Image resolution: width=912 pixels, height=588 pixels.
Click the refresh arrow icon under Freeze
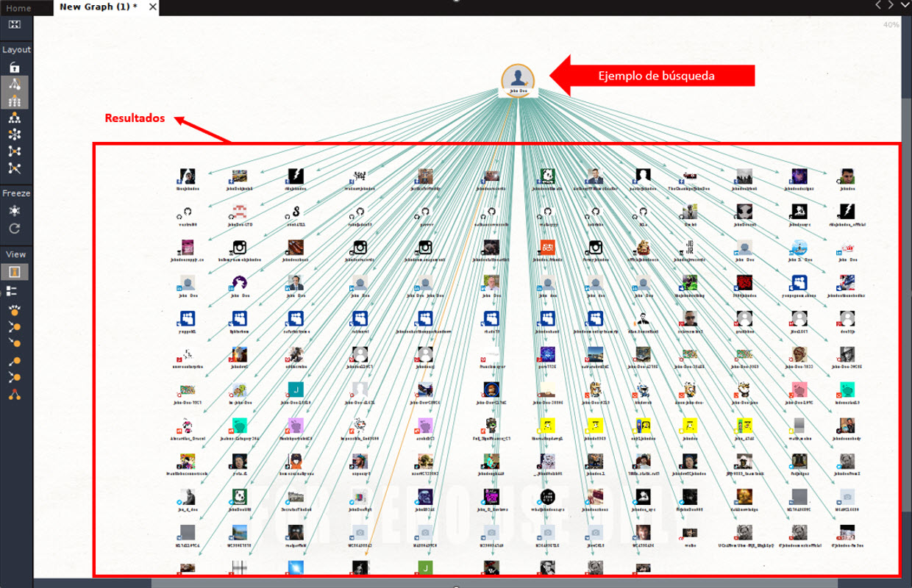pyautogui.click(x=15, y=229)
